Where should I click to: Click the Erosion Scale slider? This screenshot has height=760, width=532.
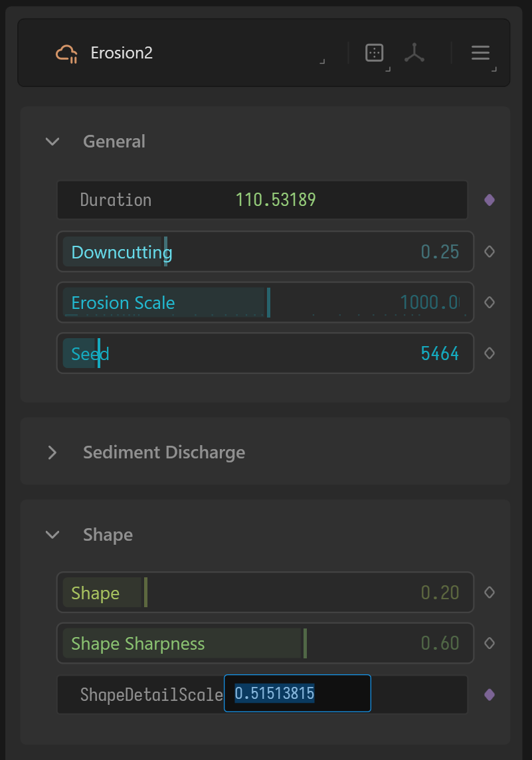(265, 302)
